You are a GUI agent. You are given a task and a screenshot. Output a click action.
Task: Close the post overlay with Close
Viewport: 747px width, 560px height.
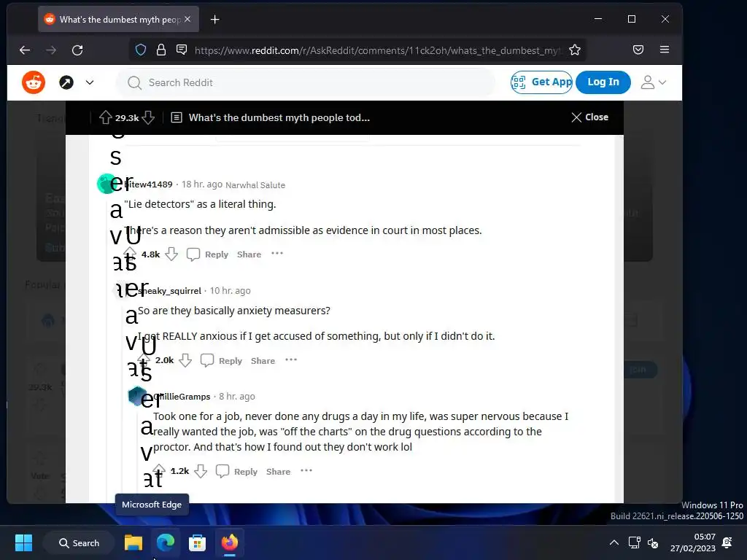click(x=589, y=117)
